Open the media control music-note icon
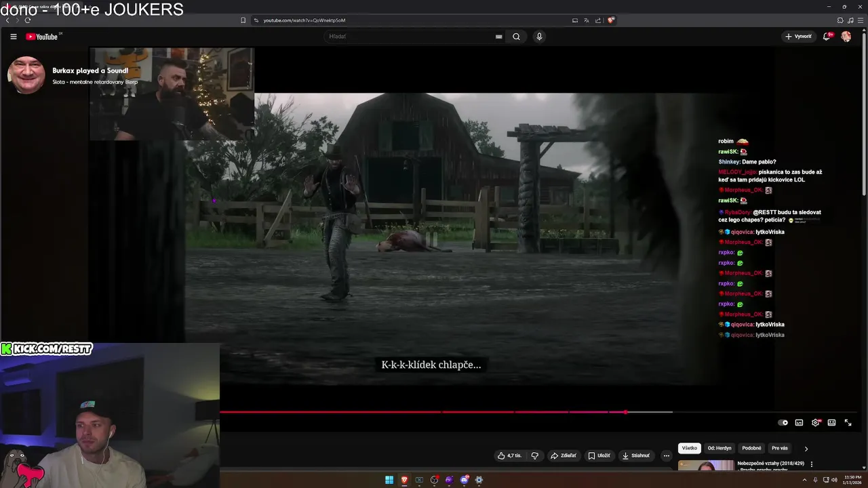Screen dimensions: 868x488 coord(850,20)
